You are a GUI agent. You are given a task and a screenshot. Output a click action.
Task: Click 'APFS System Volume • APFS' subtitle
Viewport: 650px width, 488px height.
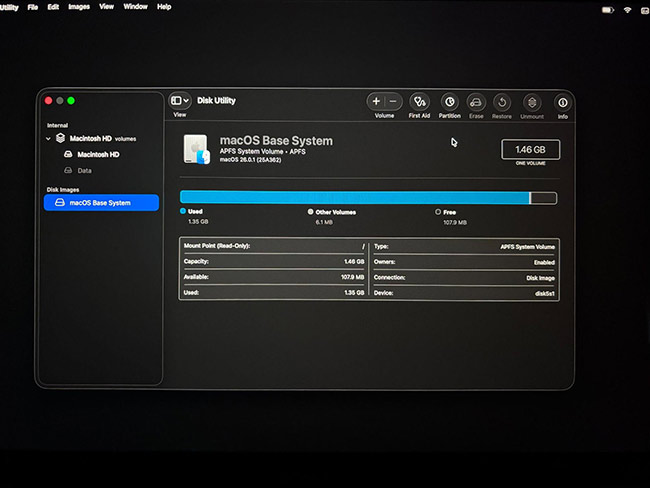(262, 152)
